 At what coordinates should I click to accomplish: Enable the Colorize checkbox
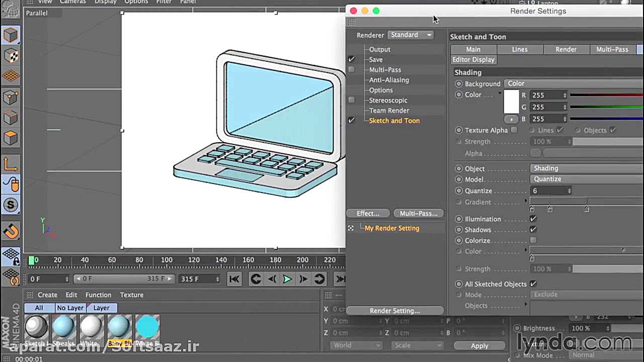(x=533, y=241)
